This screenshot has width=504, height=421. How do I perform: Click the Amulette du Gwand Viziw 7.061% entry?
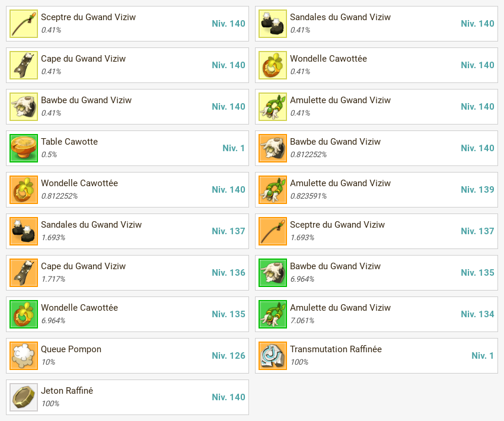tap(377, 314)
